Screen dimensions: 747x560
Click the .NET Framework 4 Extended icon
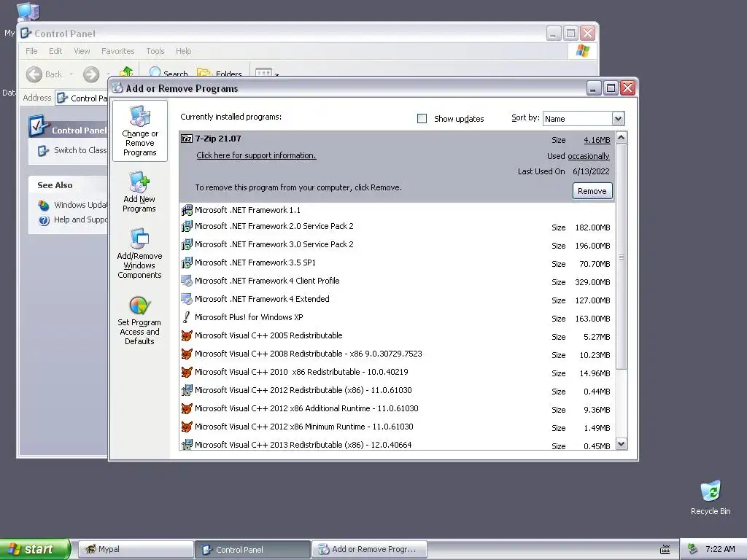pyautogui.click(x=187, y=299)
